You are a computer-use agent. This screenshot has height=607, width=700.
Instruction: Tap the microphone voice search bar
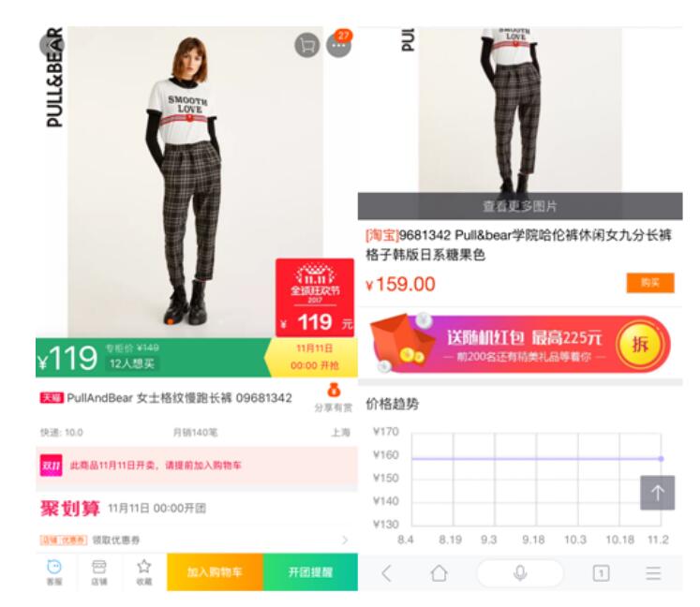click(520, 573)
